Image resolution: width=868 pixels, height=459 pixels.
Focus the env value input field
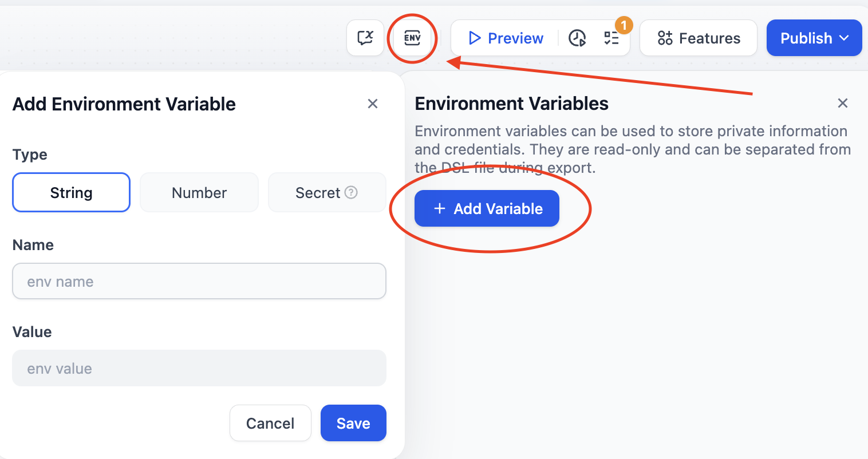coord(199,369)
